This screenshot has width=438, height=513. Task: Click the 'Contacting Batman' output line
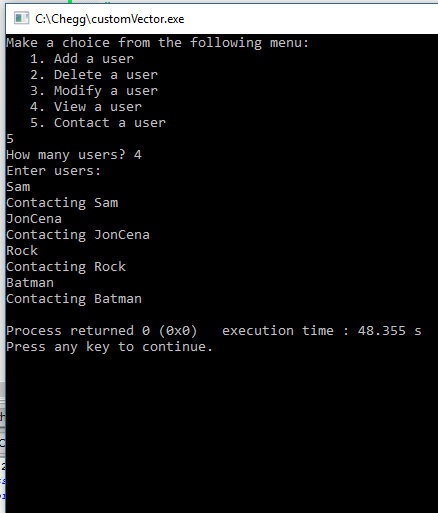(x=74, y=299)
